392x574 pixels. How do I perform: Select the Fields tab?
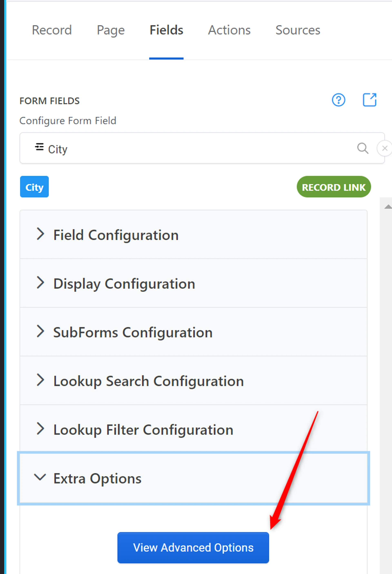166,30
